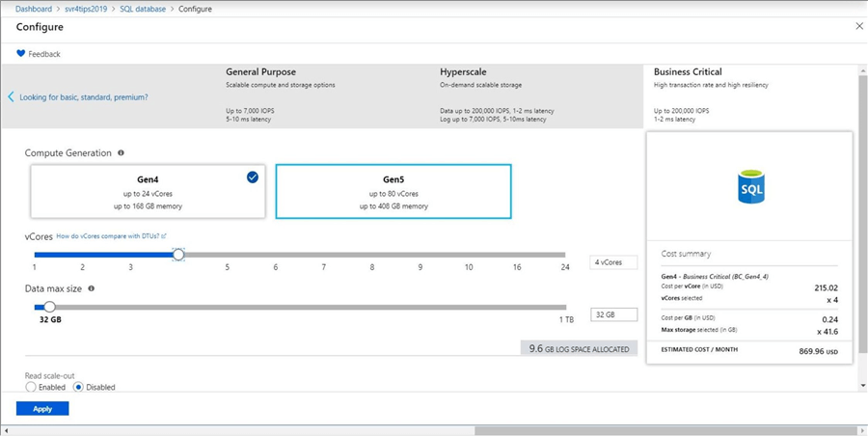Viewport: 868px width, 436px height.
Task: Click the Compute Generation info icon
Action: [x=121, y=152]
